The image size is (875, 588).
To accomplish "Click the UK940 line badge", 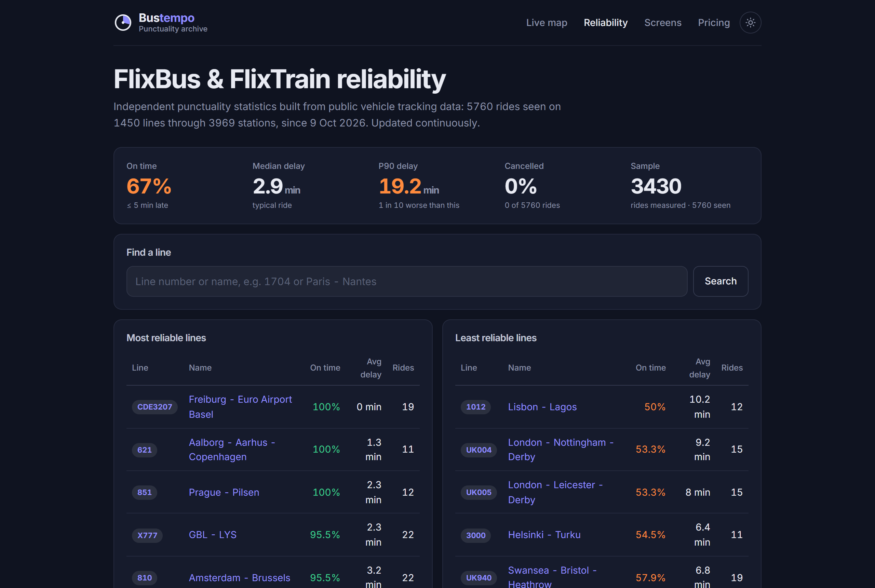I will pyautogui.click(x=479, y=578).
